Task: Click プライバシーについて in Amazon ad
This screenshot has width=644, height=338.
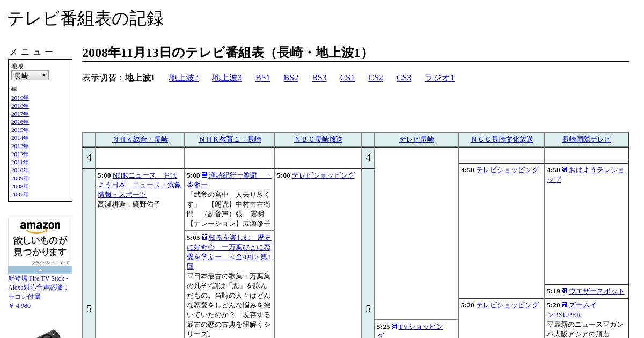Action: (x=50, y=263)
